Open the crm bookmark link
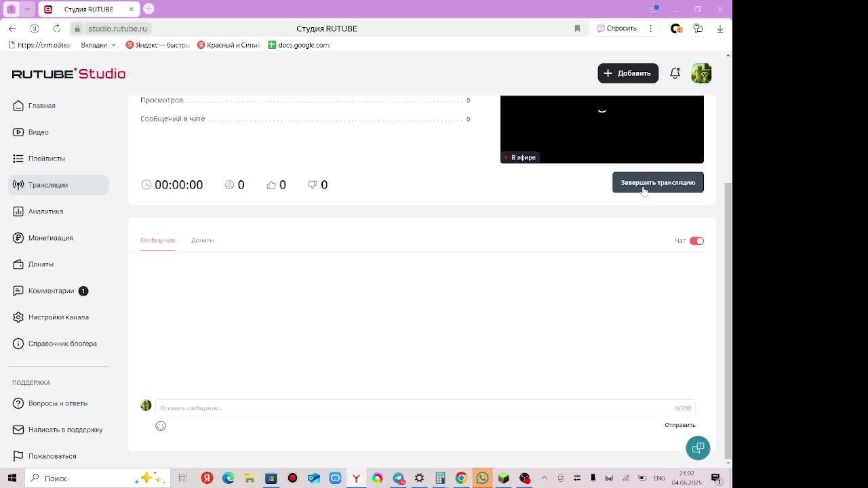The width and height of the screenshot is (868, 488). 39,45
